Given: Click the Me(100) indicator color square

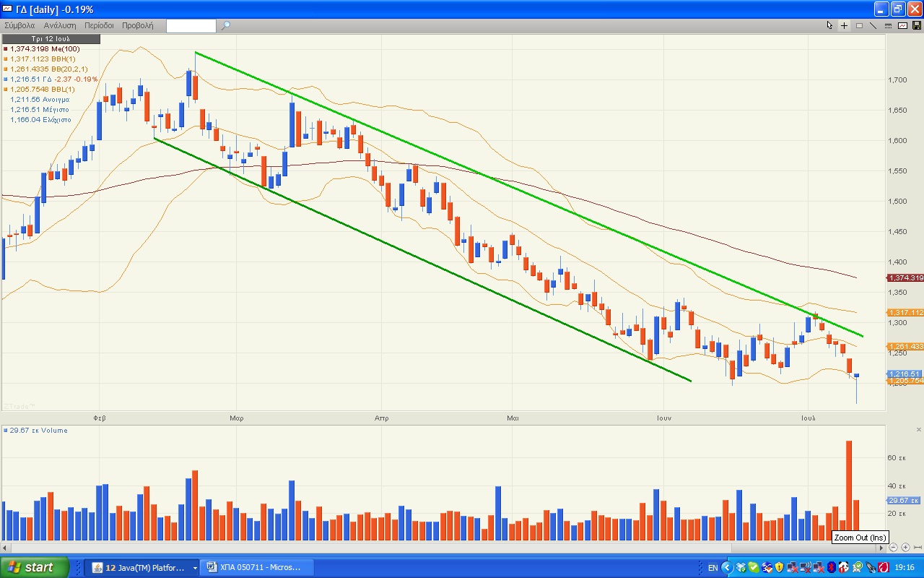Looking at the screenshot, I should 6,49.
